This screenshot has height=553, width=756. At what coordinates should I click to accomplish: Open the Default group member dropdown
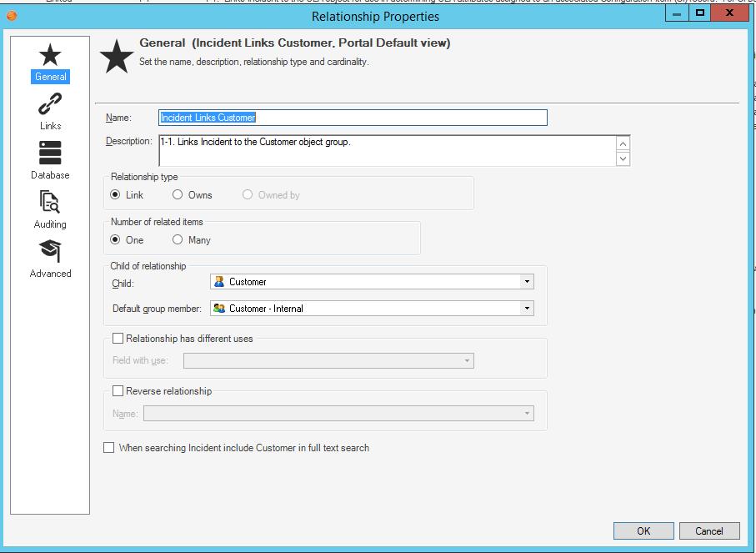pyautogui.click(x=526, y=308)
